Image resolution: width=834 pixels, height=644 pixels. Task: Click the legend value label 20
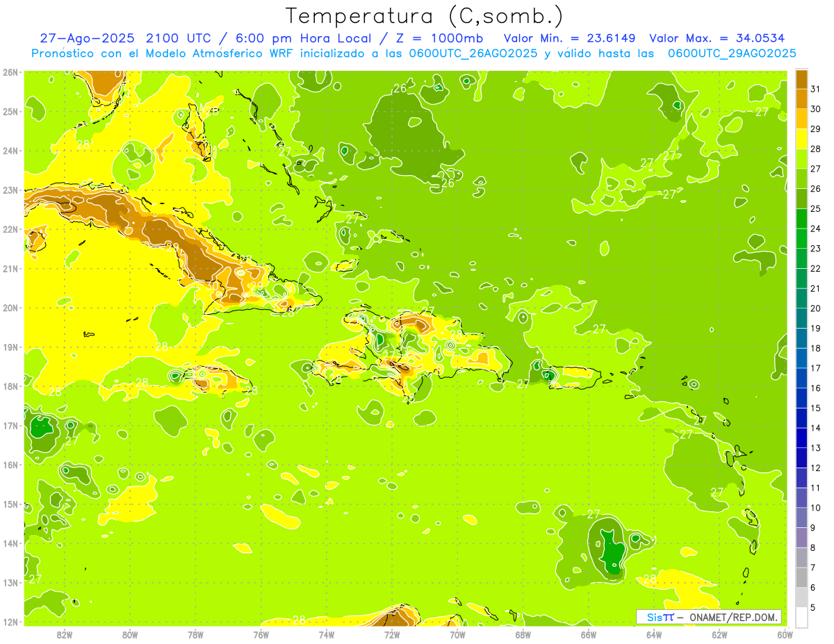tap(815, 308)
